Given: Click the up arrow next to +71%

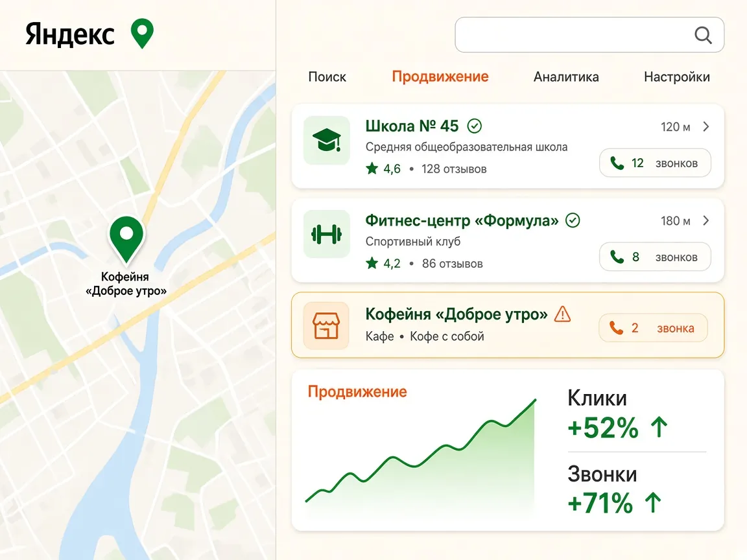Looking at the screenshot, I should 653,502.
